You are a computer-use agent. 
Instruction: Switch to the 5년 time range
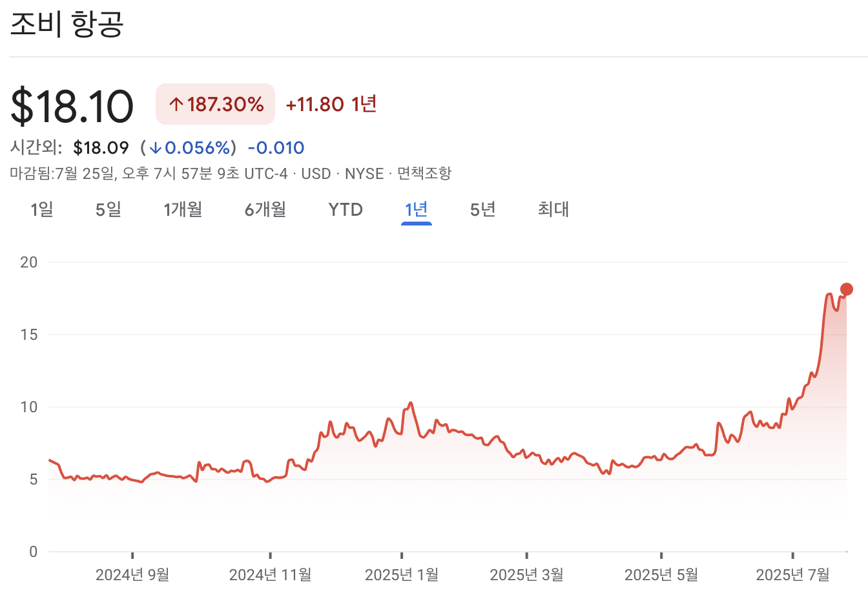(x=481, y=209)
